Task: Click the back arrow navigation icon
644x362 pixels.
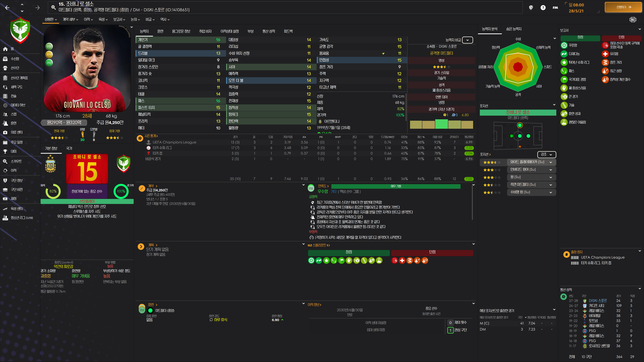Action: pyautogui.click(x=8, y=8)
